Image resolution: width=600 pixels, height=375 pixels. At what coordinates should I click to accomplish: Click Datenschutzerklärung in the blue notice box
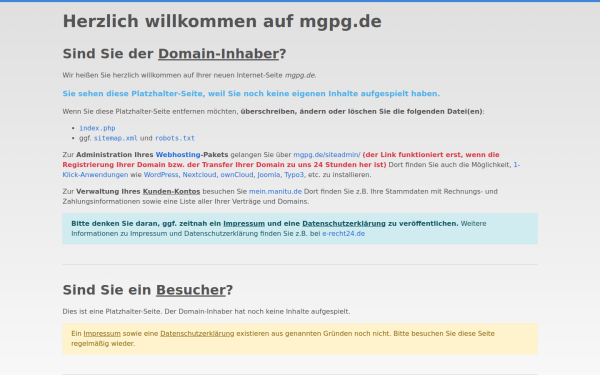pyautogui.click(x=344, y=223)
